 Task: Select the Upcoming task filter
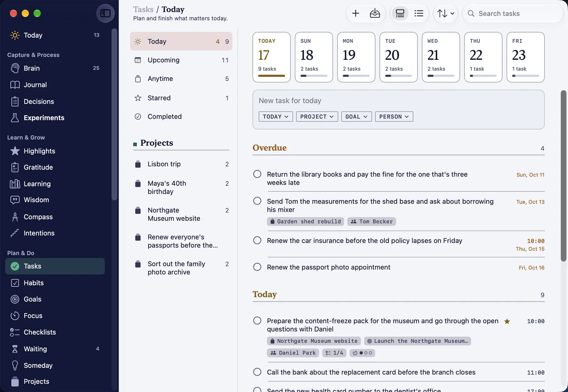point(181,60)
